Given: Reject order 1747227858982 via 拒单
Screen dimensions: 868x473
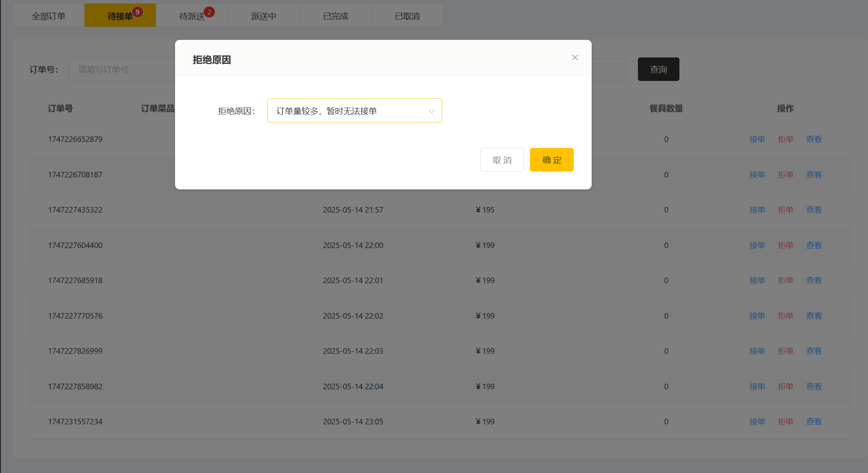Looking at the screenshot, I should click(785, 386).
